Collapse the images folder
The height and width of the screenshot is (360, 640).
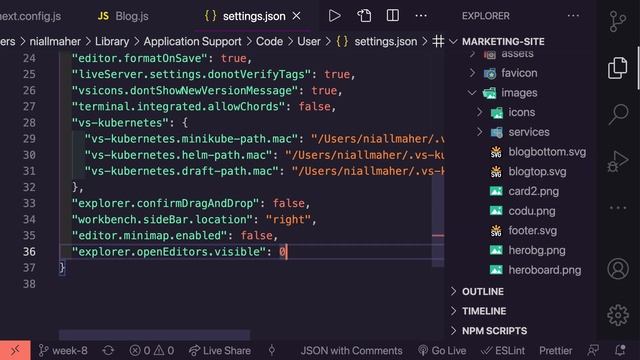[x=519, y=93]
